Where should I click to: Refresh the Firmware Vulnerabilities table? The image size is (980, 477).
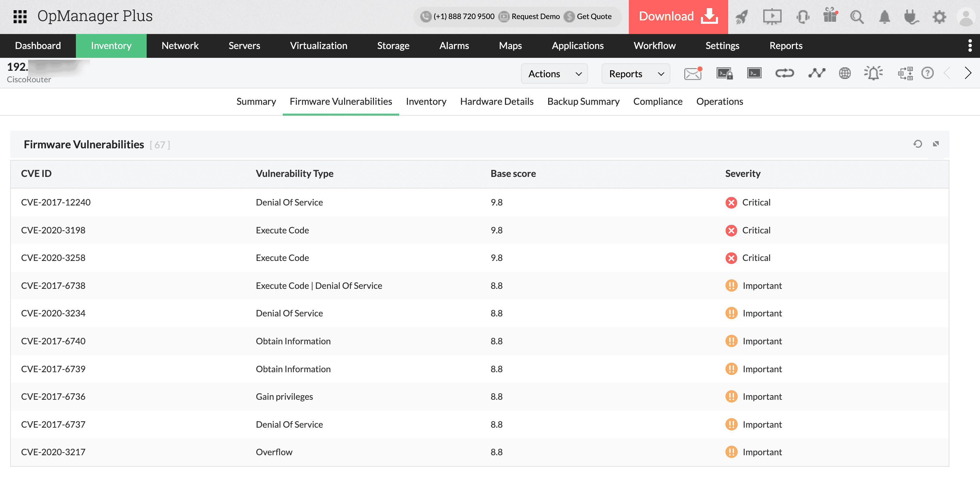pos(918,144)
